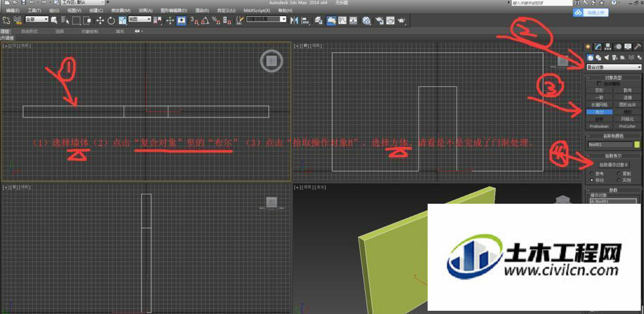The height and width of the screenshot is (314, 644).
Task: Click the 水滴网格 button
Action: coord(599,104)
